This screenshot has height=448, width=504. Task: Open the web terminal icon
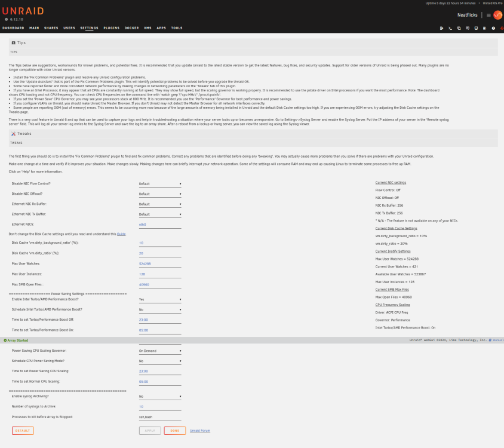450,28
